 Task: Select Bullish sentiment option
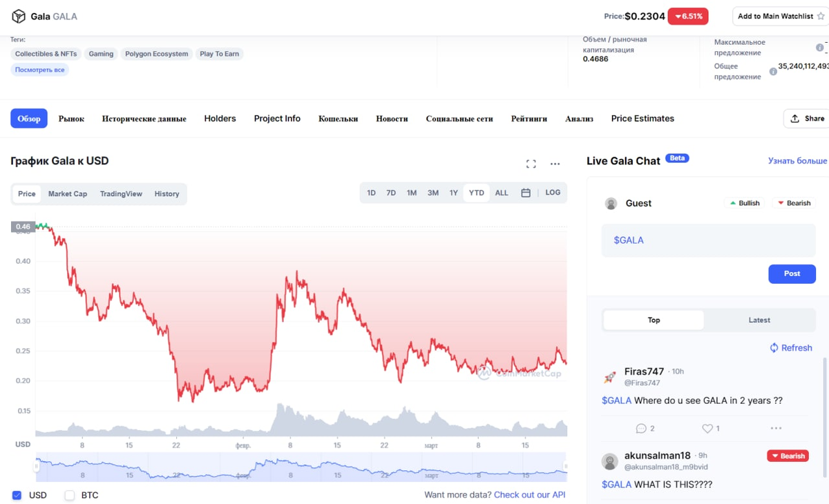point(744,203)
